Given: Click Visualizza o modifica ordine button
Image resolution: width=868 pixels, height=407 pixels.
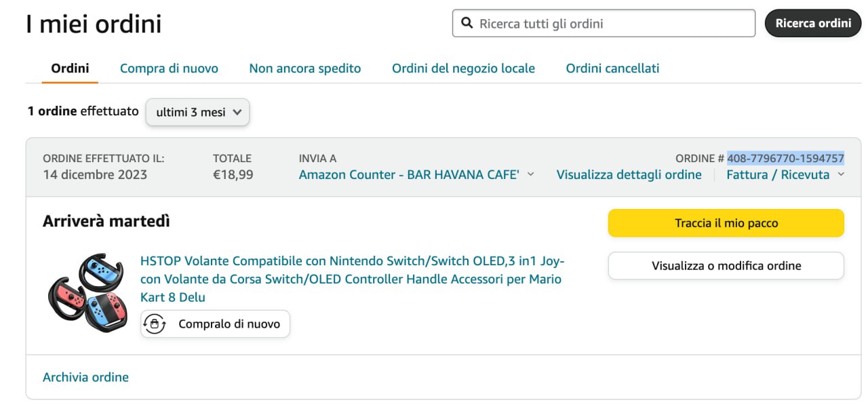Looking at the screenshot, I should coord(726,266).
